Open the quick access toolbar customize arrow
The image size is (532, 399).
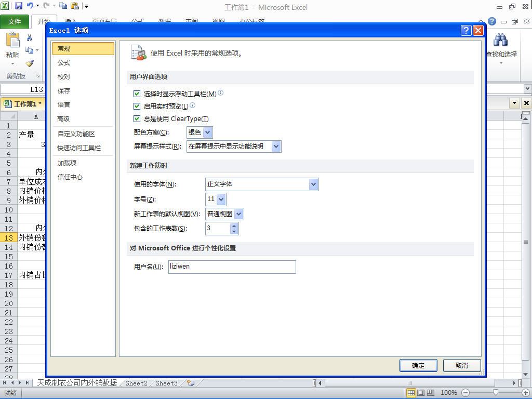tap(87, 6)
